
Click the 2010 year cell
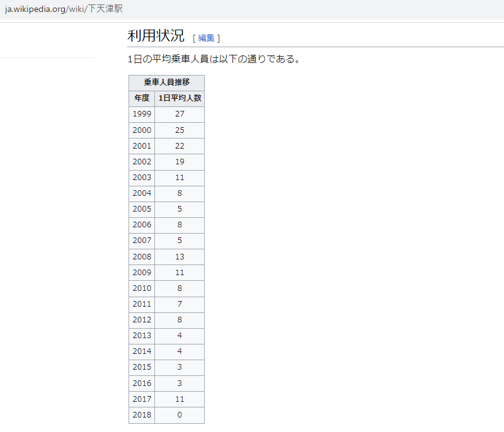142,288
